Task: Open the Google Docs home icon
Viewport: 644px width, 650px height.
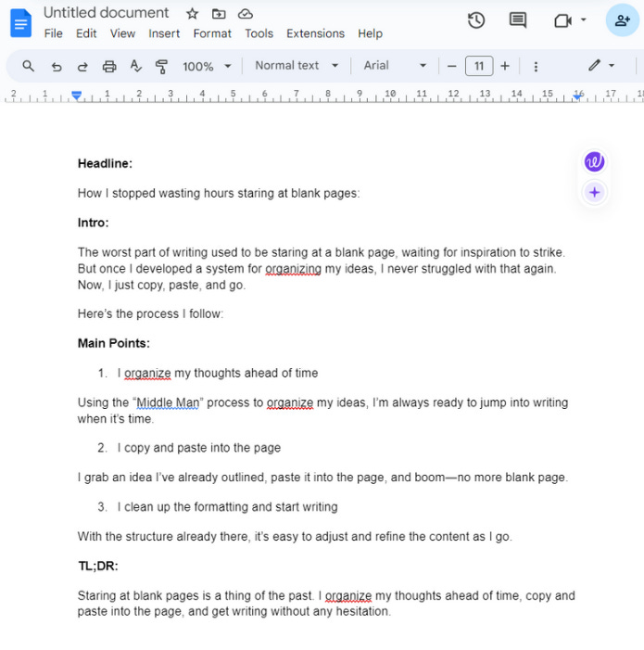Action: click(x=20, y=23)
